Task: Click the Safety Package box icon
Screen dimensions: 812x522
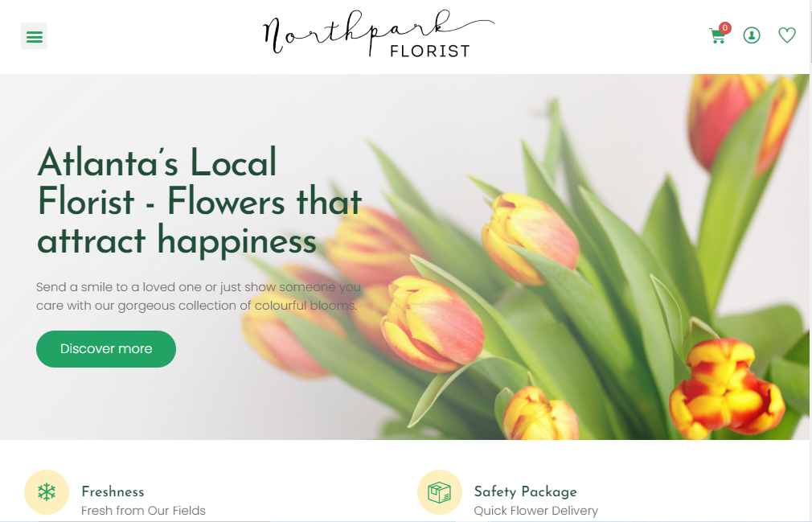Action: point(440,492)
